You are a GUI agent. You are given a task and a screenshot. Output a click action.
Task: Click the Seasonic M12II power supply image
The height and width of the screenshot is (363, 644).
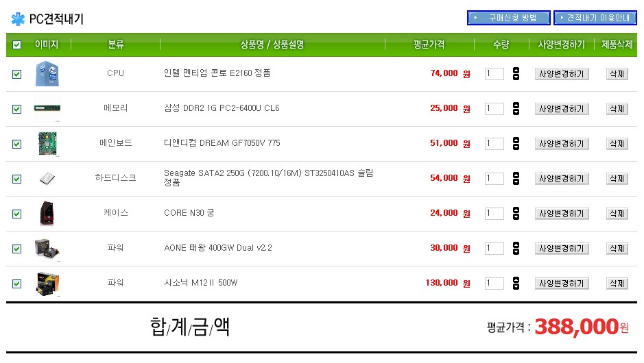47,284
